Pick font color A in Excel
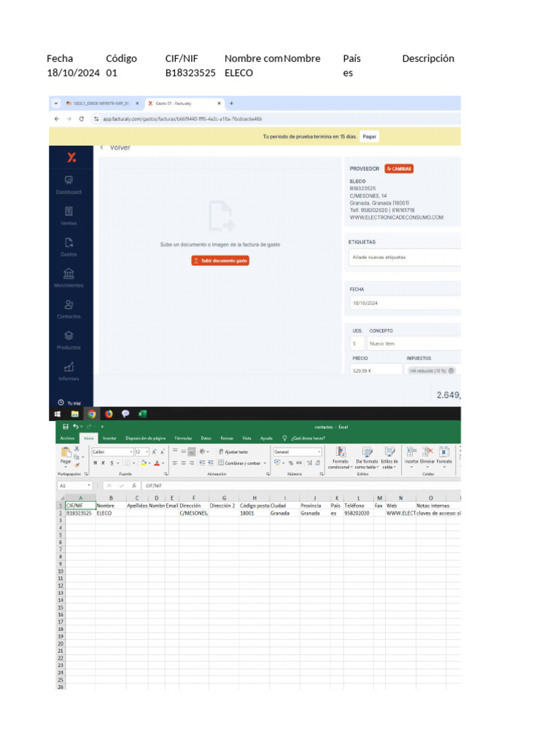The width and height of the screenshot is (560, 747). tap(157, 463)
